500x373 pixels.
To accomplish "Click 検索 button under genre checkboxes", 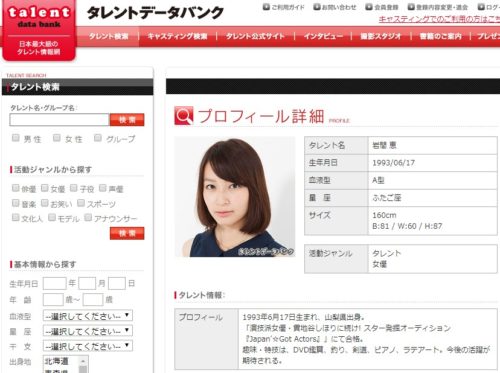I will click(127, 233).
